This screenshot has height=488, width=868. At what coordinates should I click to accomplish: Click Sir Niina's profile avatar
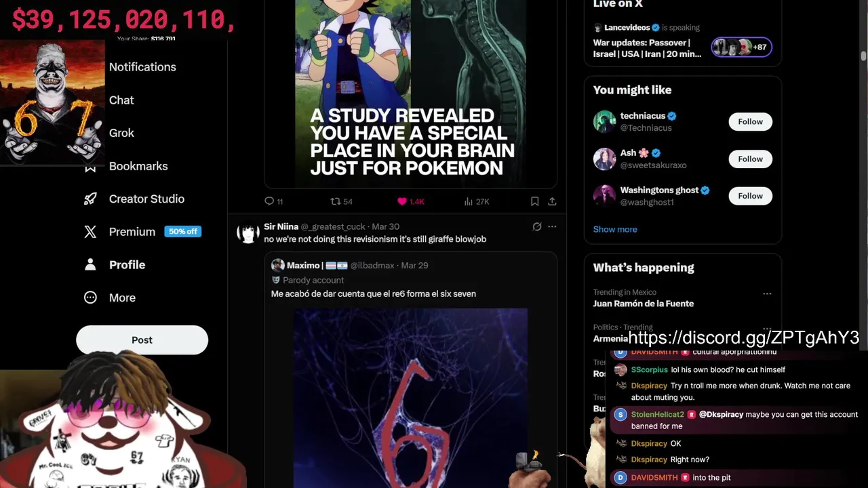point(248,233)
